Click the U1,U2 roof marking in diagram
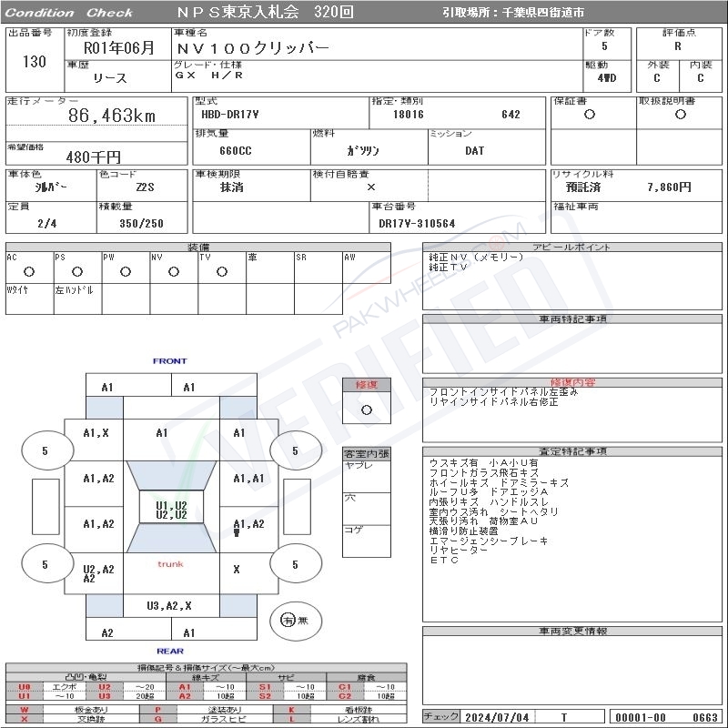 point(171,510)
